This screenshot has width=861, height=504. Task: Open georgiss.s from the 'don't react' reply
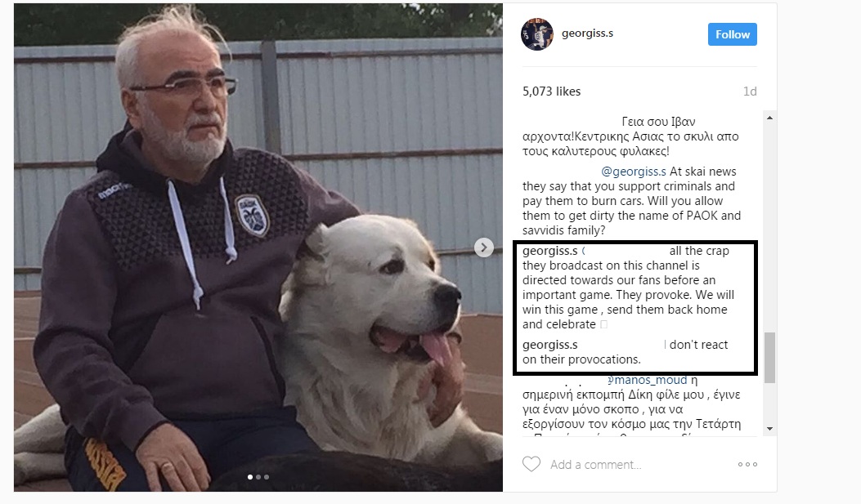coord(549,345)
